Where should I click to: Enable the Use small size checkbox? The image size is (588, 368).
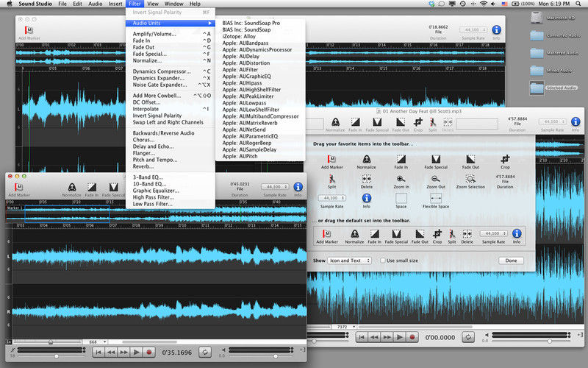[x=383, y=261]
